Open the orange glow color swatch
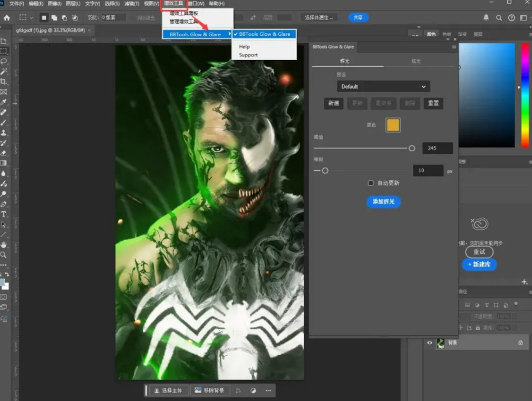The image size is (532, 401). pyautogui.click(x=393, y=125)
